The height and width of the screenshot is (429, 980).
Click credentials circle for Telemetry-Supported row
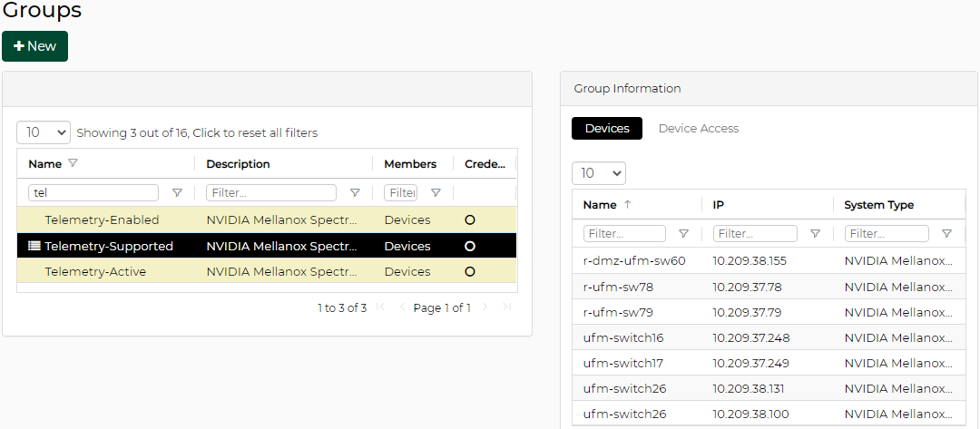(469, 246)
